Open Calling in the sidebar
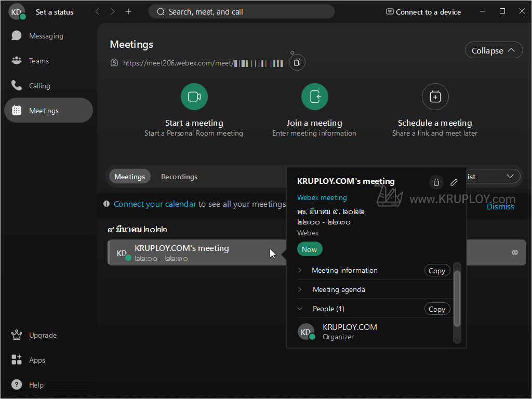This screenshot has width=532, height=399. pyautogui.click(x=39, y=86)
